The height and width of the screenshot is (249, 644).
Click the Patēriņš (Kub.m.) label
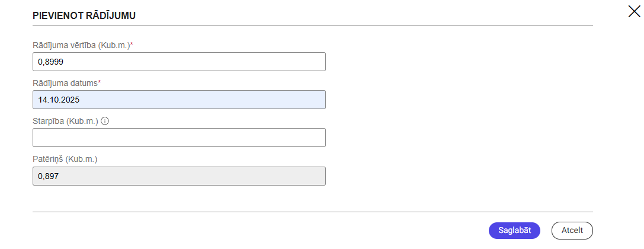coord(65,159)
